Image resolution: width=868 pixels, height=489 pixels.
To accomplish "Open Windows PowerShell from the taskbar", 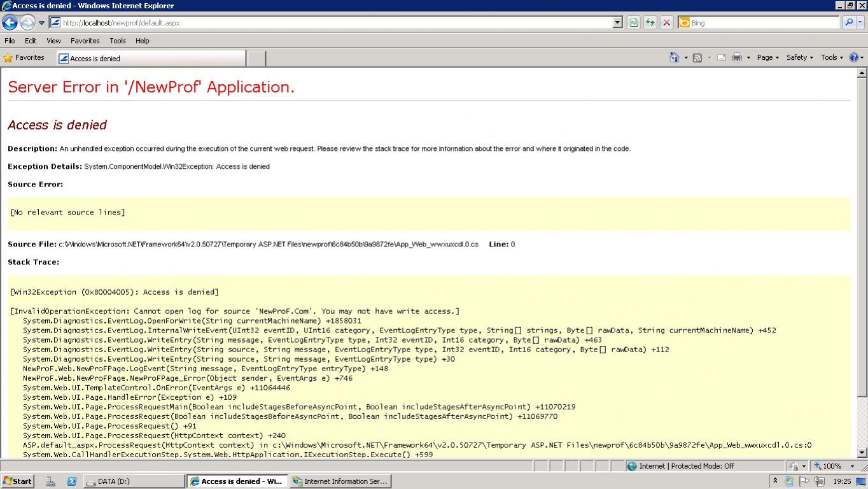I will click(72, 481).
